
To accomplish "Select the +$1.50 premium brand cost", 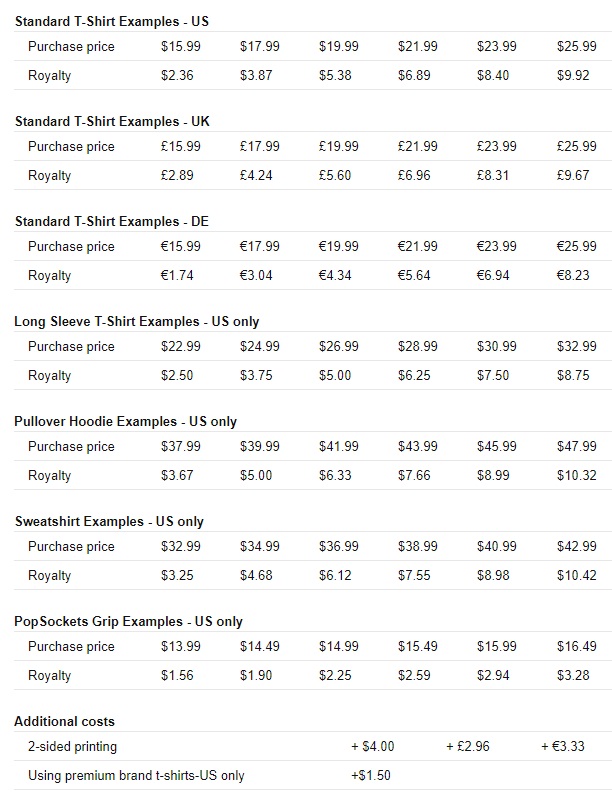I will pos(370,775).
